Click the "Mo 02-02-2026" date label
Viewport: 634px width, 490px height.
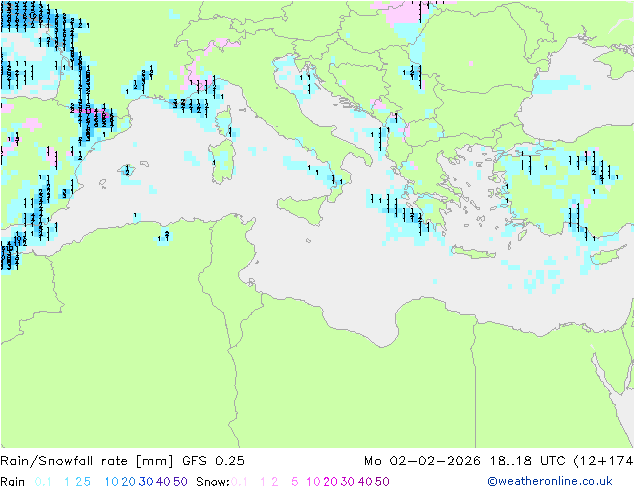[422, 461]
